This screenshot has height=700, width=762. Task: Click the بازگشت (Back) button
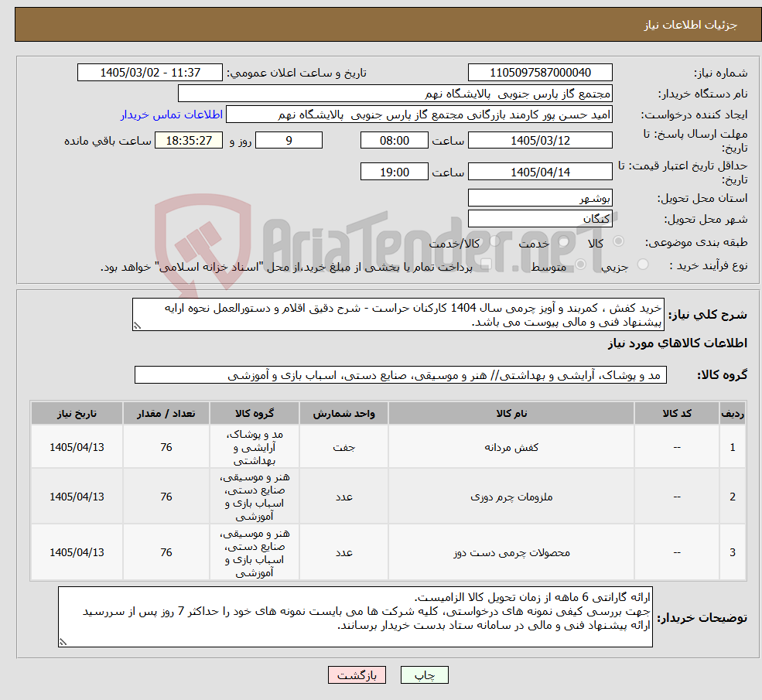click(357, 674)
